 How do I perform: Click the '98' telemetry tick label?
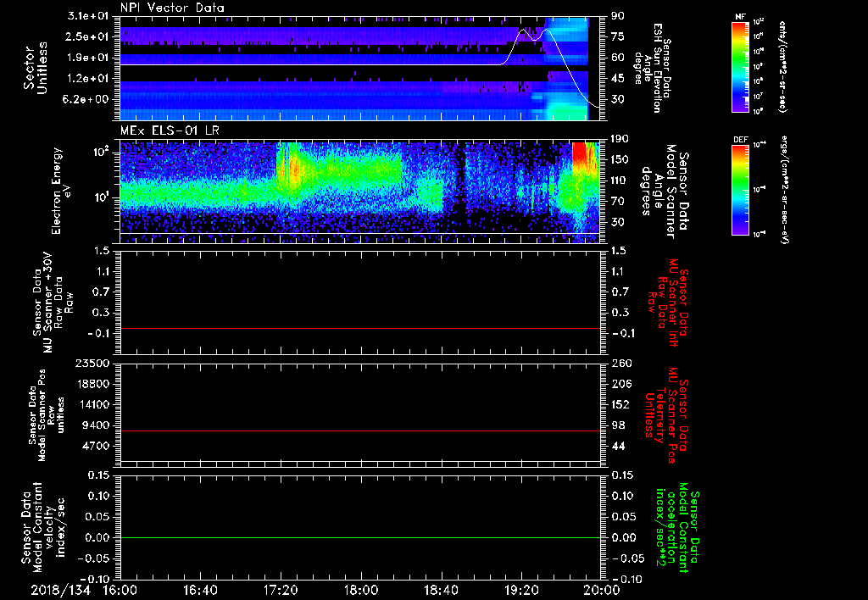(x=618, y=425)
